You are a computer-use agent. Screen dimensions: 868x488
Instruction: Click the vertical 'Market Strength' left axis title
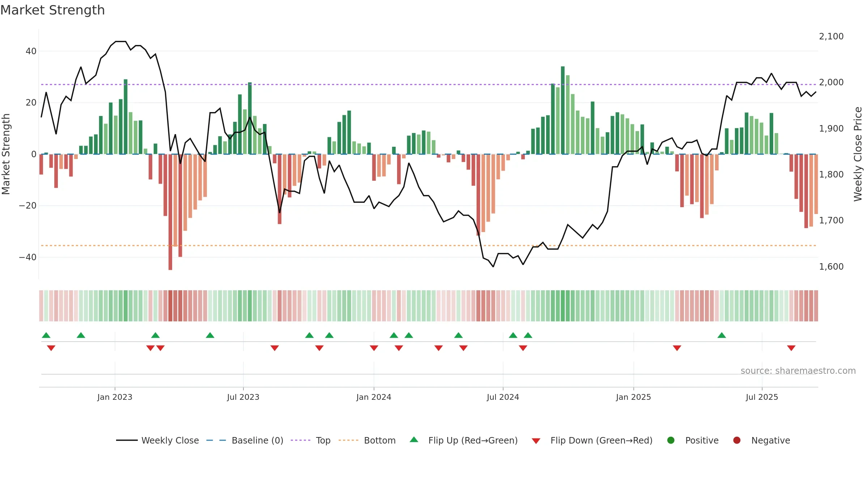point(6,154)
